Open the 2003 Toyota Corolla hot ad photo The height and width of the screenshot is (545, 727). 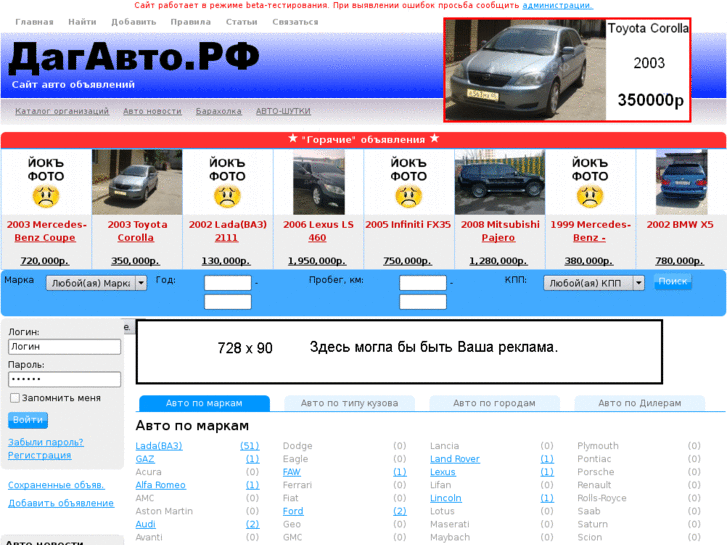137,182
